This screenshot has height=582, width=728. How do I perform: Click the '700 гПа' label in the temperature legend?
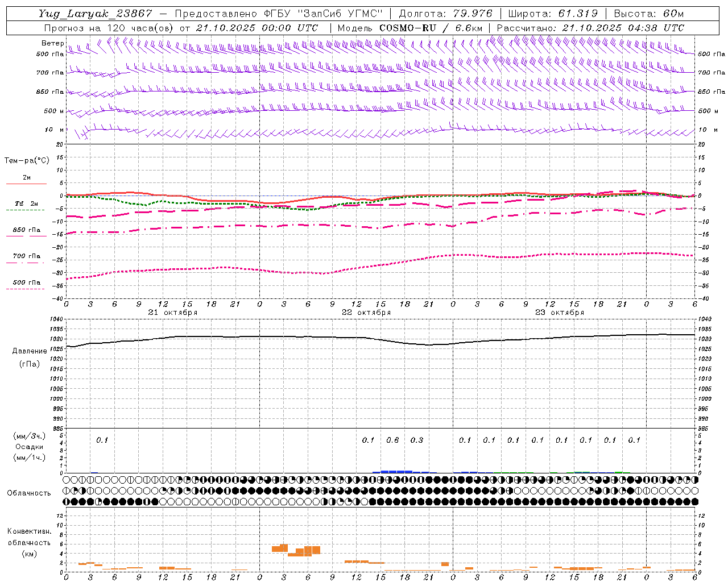point(27,256)
